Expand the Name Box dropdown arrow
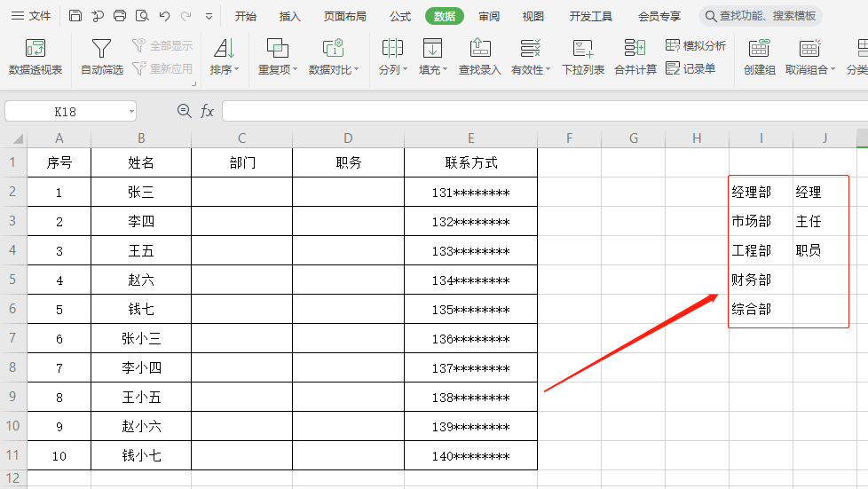Viewport: 868px width, 489px height. 131,111
